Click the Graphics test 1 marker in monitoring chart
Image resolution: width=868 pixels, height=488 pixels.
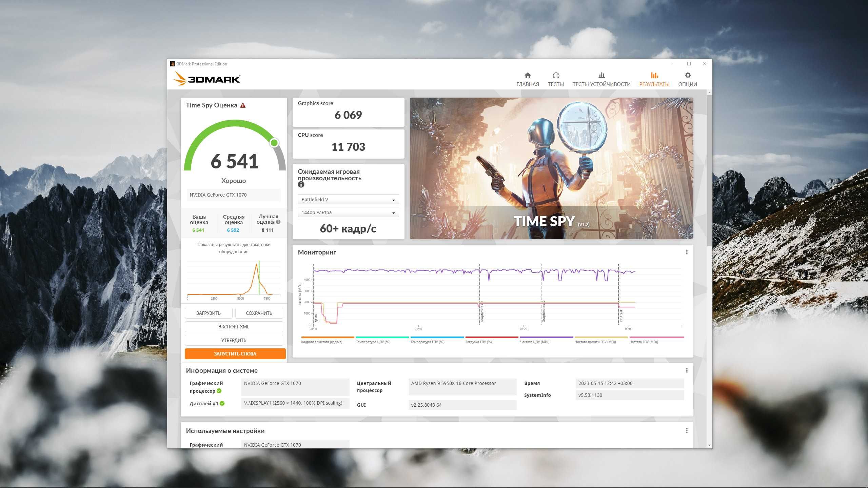click(x=482, y=311)
